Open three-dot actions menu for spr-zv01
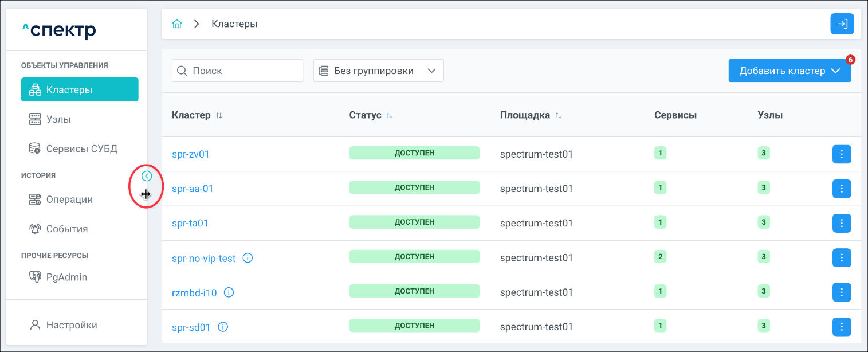Image resolution: width=868 pixels, height=352 pixels. coord(841,154)
